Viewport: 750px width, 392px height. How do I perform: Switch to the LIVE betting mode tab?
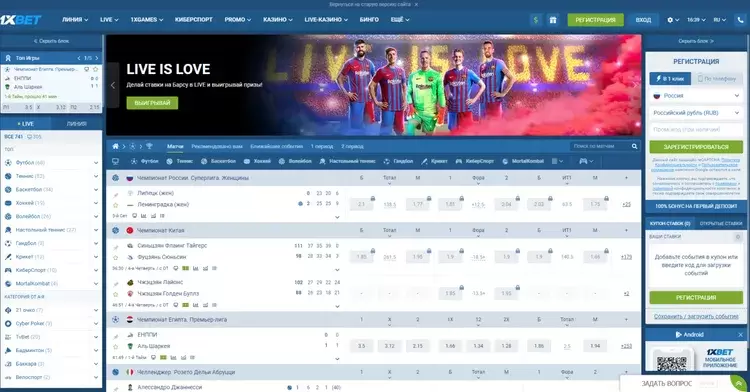coord(26,124)
